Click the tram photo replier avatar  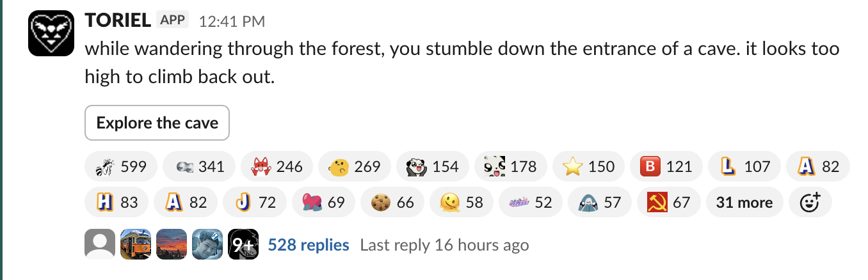pos(136,244)
